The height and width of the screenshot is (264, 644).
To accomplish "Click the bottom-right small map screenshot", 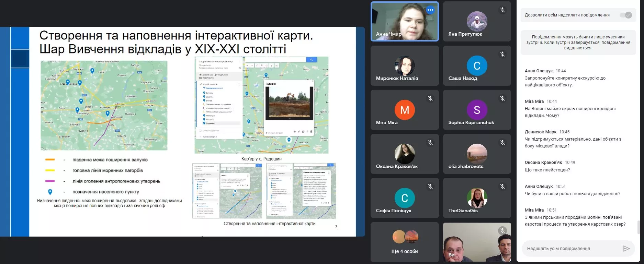I will pyautogui.click(x=301, y=191).
